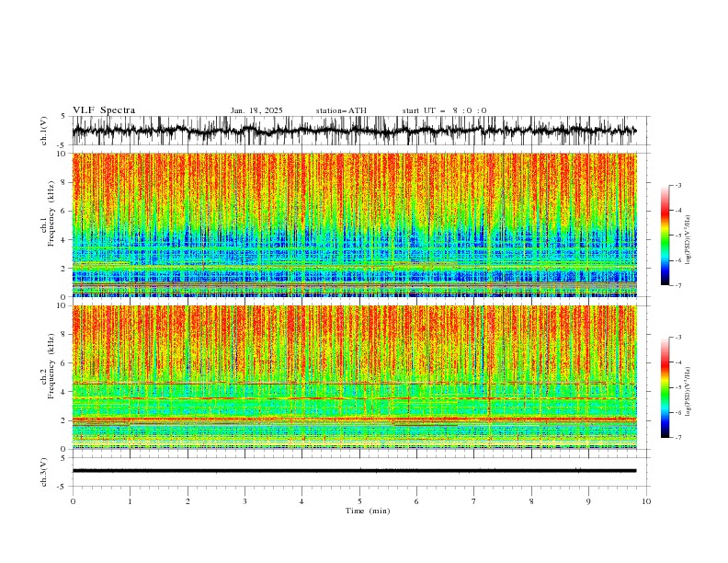Click the ch.1 log(PSD)(V²/Hz) colorbar label
The width and height of the screenshot is (728, 563).
coord(688,240)
